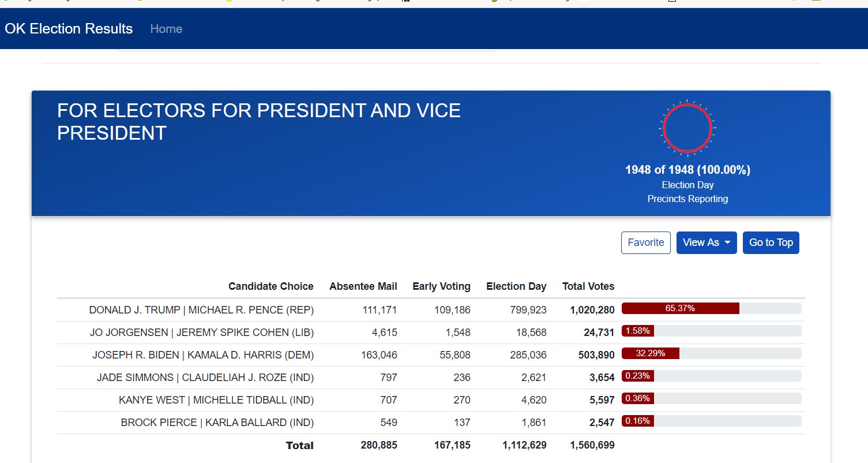Click the Go to Top button
This screenshot has width=868, height=463.
click(771, 242)
